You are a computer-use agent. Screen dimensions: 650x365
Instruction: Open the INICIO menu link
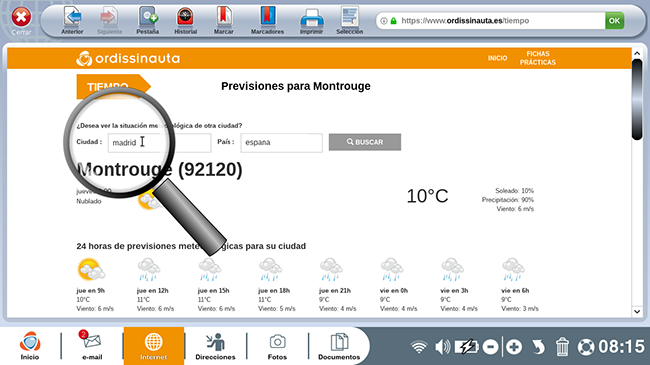coord(497,58)
